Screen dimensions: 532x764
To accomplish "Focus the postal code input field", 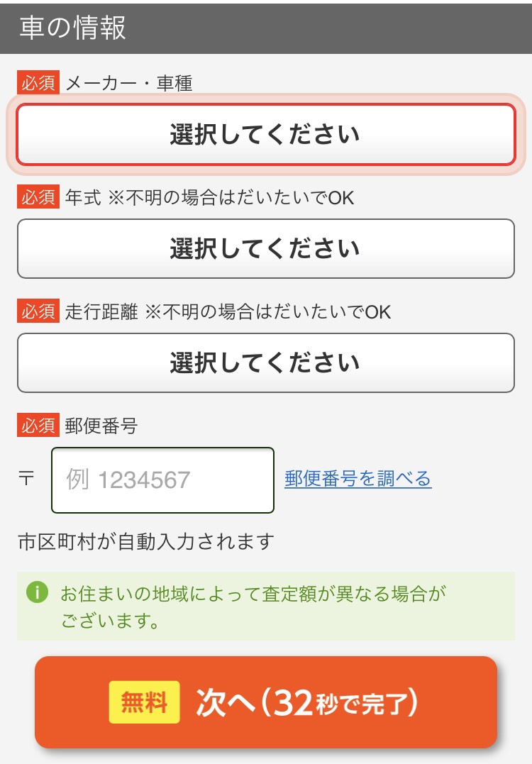I will click(162, 480).
